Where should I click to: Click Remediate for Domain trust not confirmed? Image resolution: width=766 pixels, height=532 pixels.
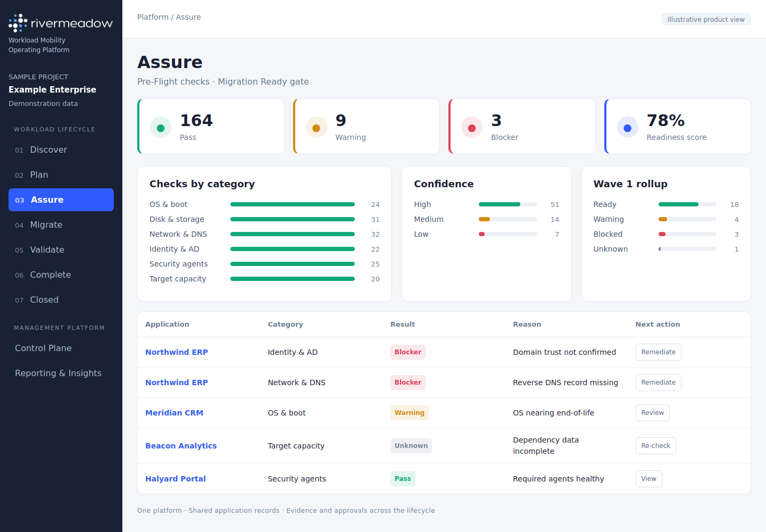pos(659,352)
